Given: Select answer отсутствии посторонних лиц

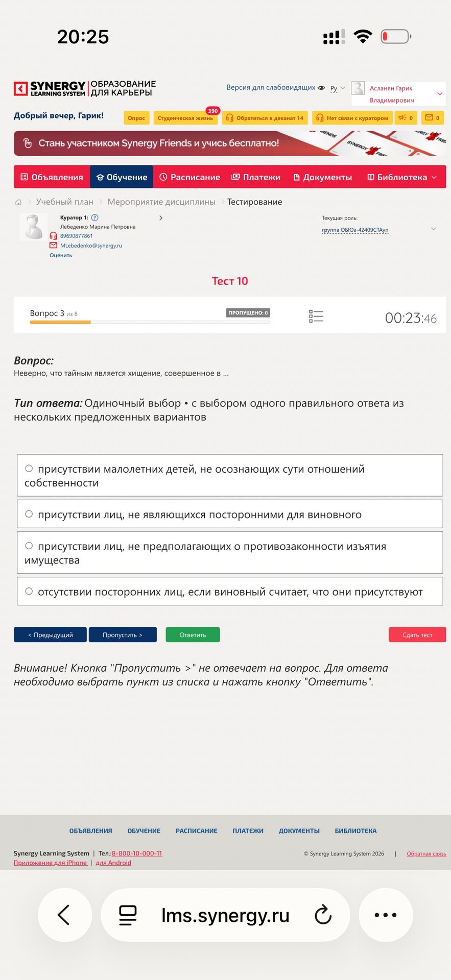Looking at the screenshot, I should click(x=230, y=592).
